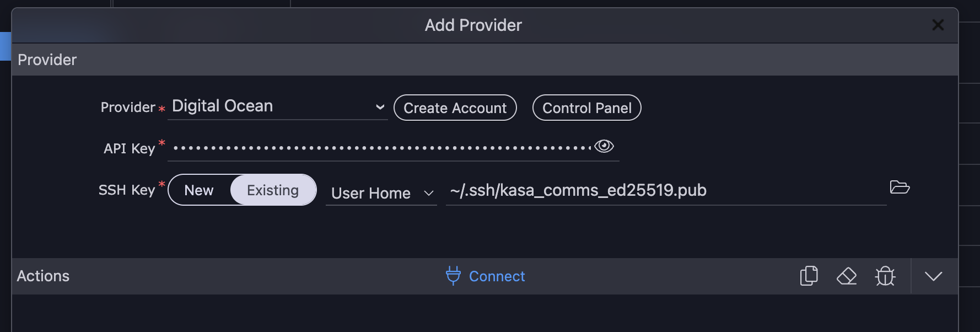Screen dimensions: 980x332
Task: Click the Add Provider dialog title
Action: (x=473, y=25)
